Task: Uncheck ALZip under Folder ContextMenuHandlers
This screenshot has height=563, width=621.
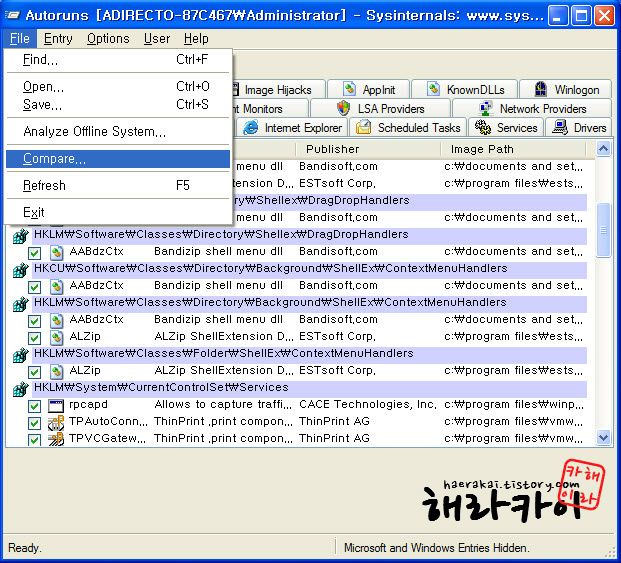Action: coord(34,372)
